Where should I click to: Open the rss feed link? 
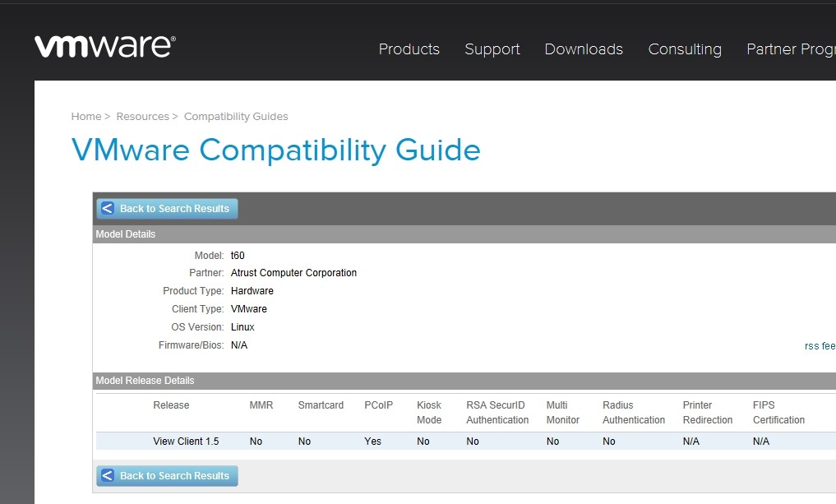[820, 345]
